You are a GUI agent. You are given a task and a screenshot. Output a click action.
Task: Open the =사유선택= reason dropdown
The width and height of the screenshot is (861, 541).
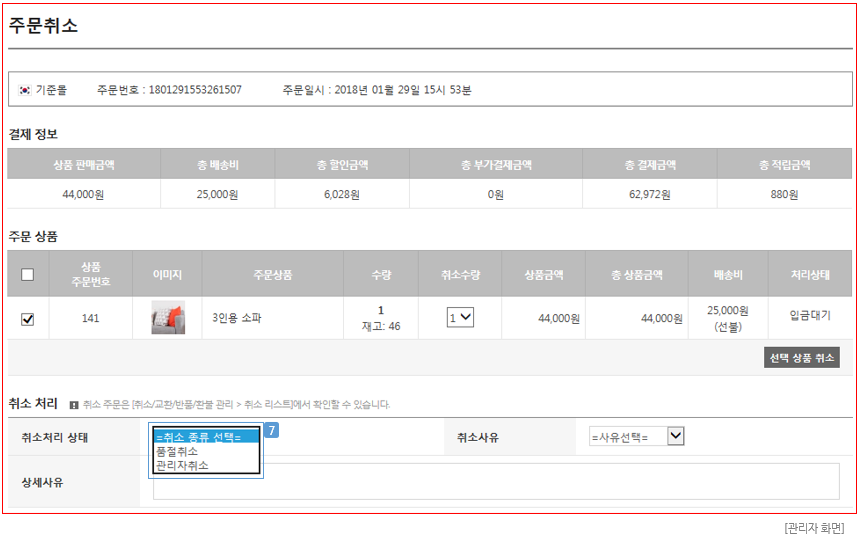636,437
